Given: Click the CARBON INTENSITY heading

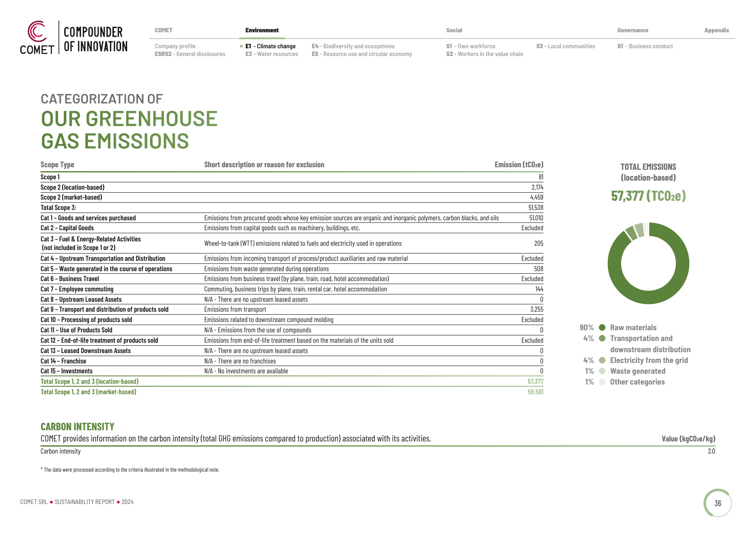Looking at the screenshot, I should [x=78, y=427].
